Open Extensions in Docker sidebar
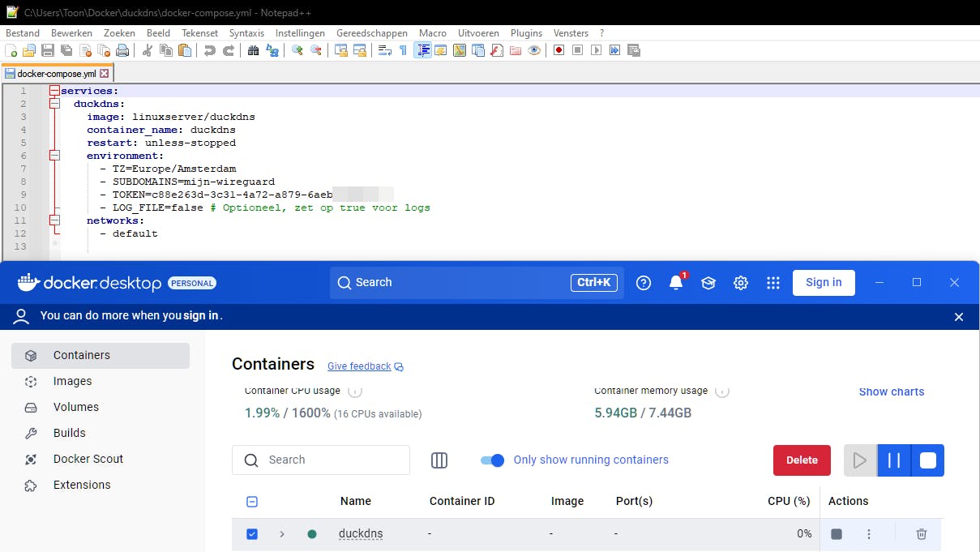This screenshot has width=980, height=552. click(101, 485)
